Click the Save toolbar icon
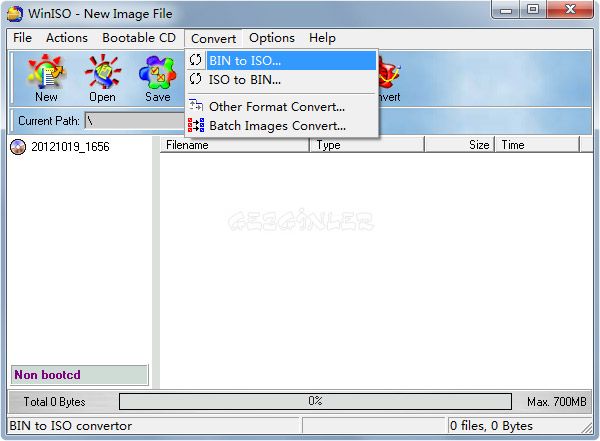The width and height of the screenshot is (600, 441). coord(158,78)
